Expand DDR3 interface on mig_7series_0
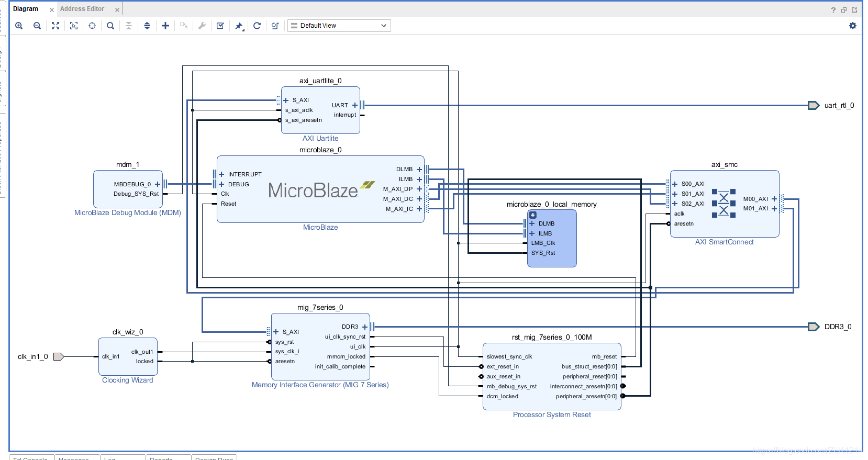The width and height of the screenshot is (868, 460). coord(365,327)
